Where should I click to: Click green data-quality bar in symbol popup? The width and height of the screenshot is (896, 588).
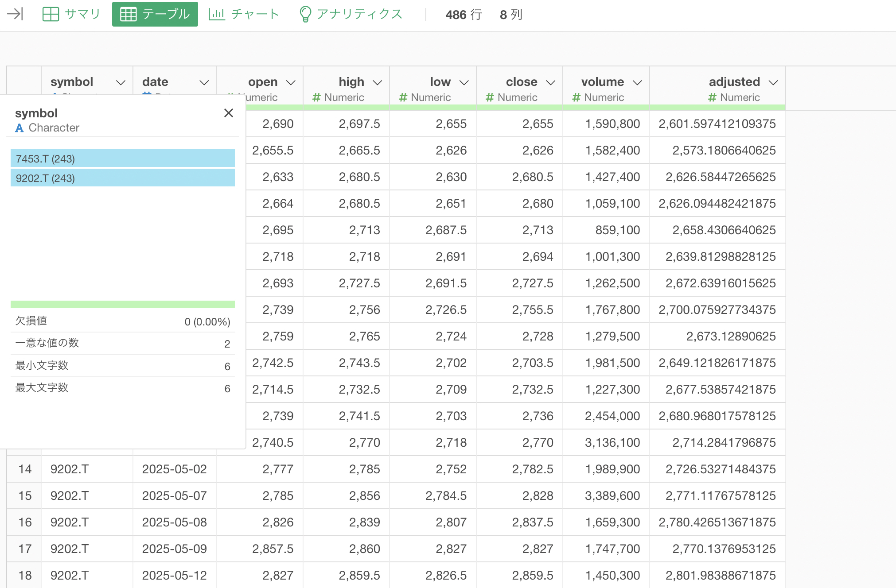[x=122, y=304]
